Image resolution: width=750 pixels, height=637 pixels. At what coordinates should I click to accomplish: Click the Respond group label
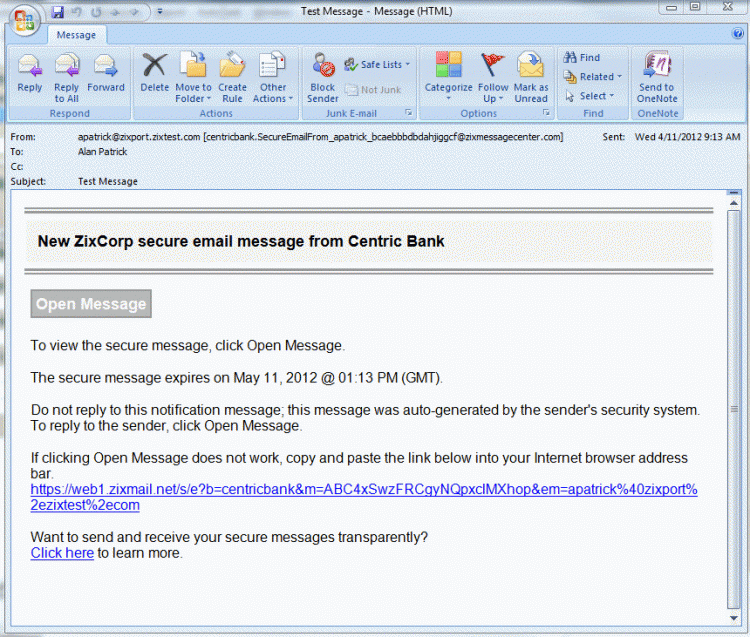pyautogui.click(x=69, y=113)
